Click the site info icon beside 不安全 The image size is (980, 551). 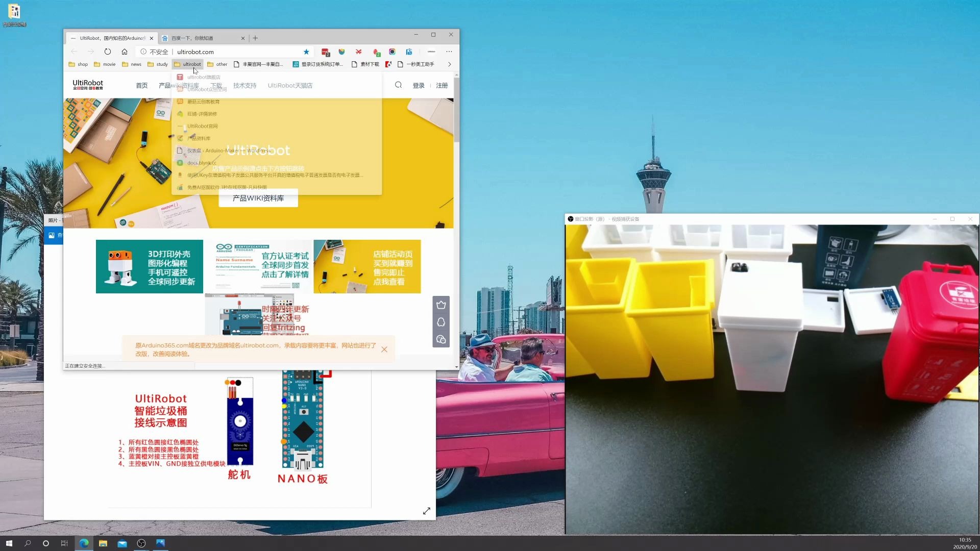pyautogui.click(x=143, y=52)
